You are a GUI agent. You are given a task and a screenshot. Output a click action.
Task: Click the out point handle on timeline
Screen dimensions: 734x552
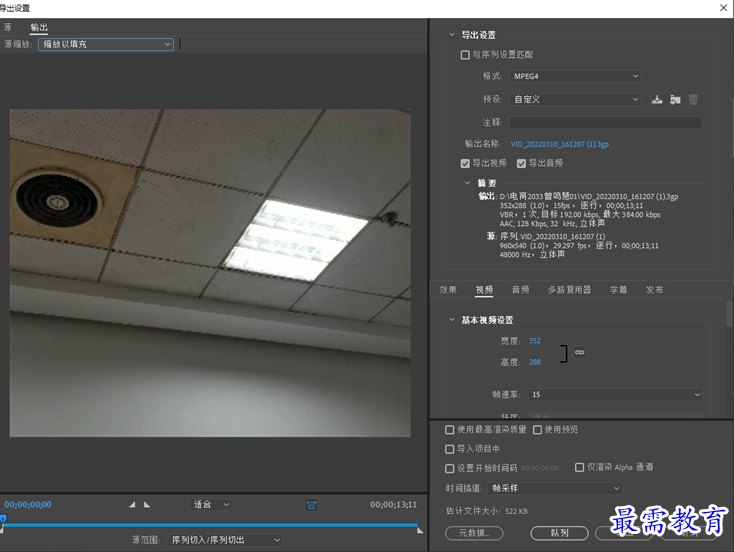420,530
